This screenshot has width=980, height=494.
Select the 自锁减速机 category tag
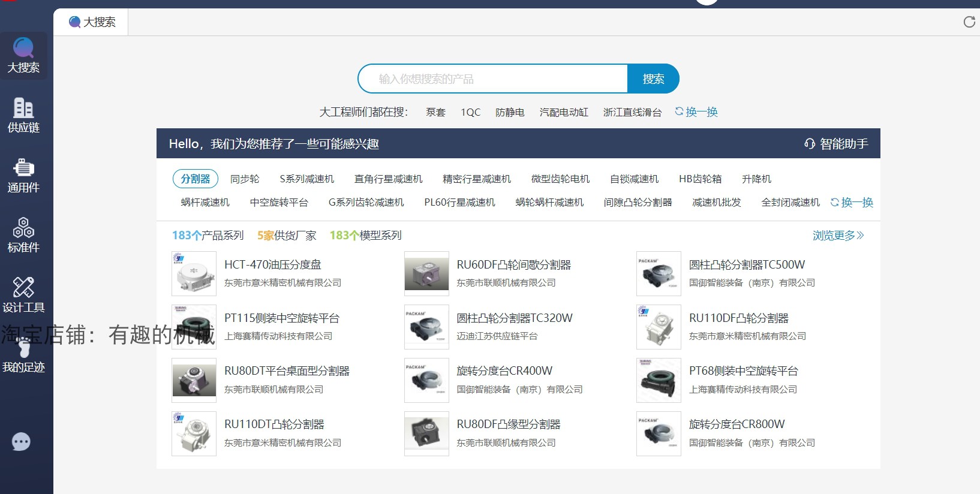pos(634,179)
